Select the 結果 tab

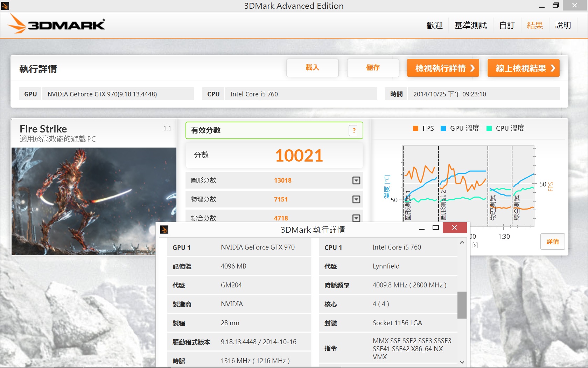[x=535, y=25]
